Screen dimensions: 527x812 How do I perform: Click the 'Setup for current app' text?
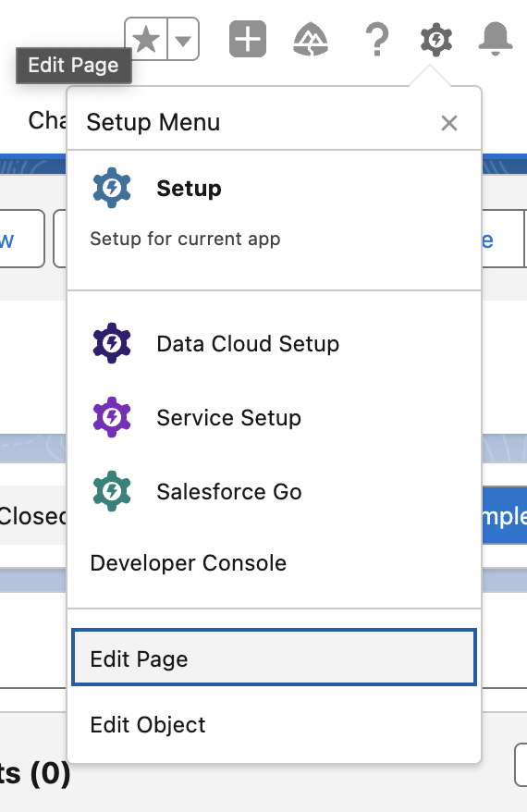coord(185,240)
